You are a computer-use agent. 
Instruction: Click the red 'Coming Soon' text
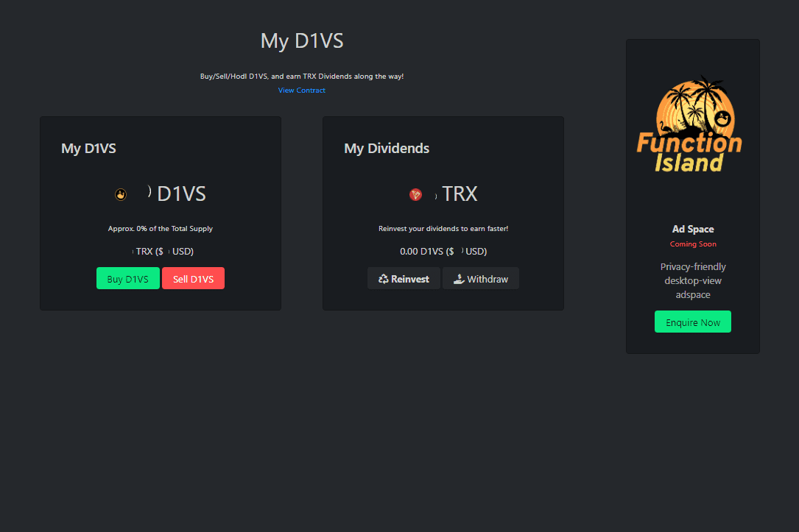[x=692, y=244]
